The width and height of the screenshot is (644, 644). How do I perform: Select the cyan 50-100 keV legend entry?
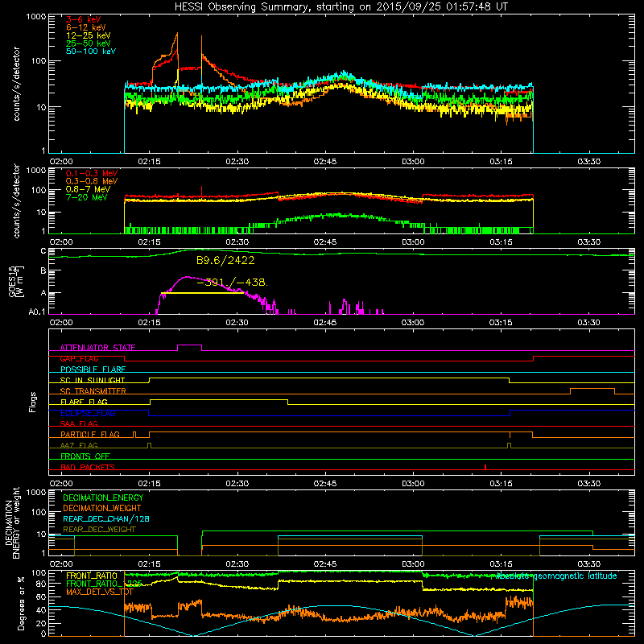(91, 52)
